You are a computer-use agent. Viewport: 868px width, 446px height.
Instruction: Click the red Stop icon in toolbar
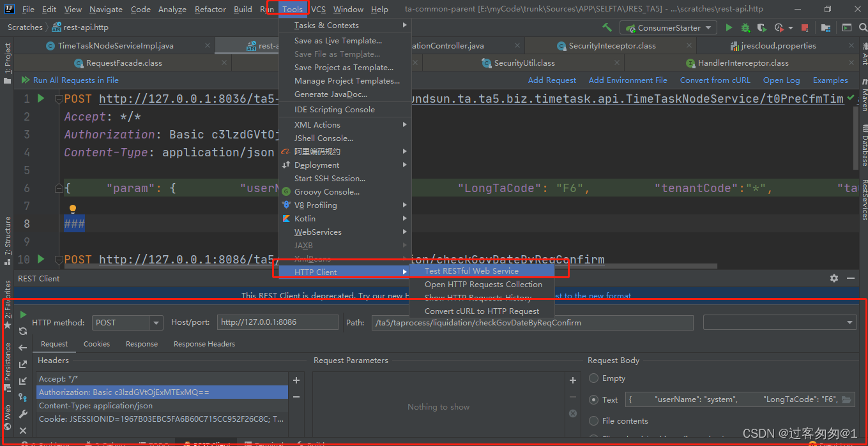coord(805,27)
